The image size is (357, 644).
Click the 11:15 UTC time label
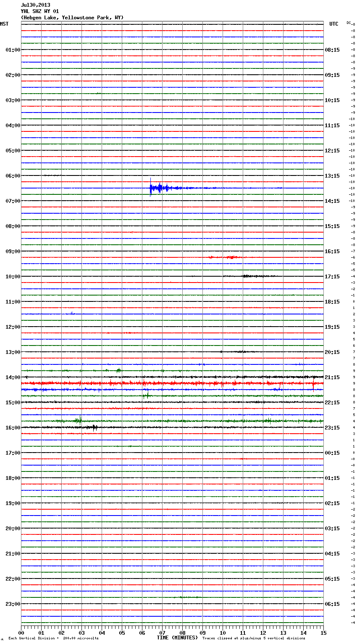(x=332, y=126)
